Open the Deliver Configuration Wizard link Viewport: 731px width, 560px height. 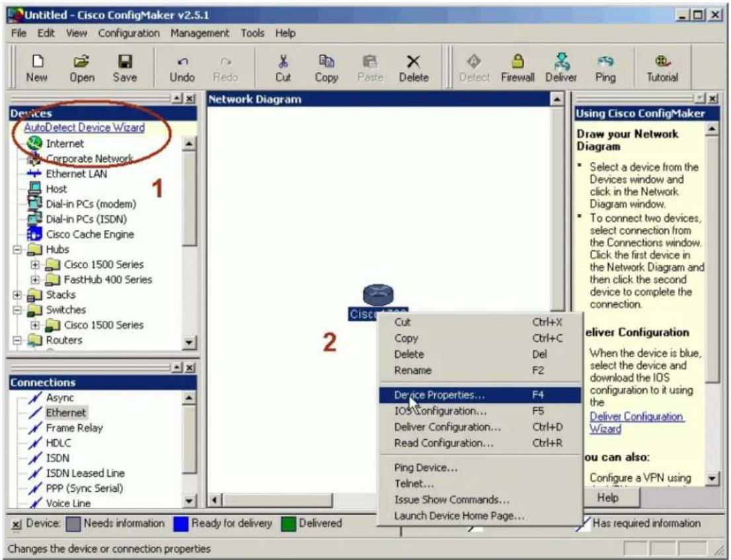pos(636,422)
